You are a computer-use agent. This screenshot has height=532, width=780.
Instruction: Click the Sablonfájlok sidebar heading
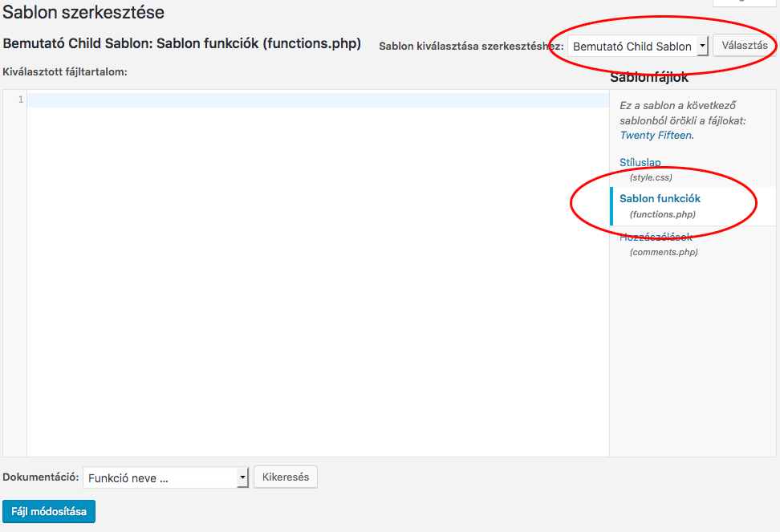pyautogui.click(x=648, y=78)
